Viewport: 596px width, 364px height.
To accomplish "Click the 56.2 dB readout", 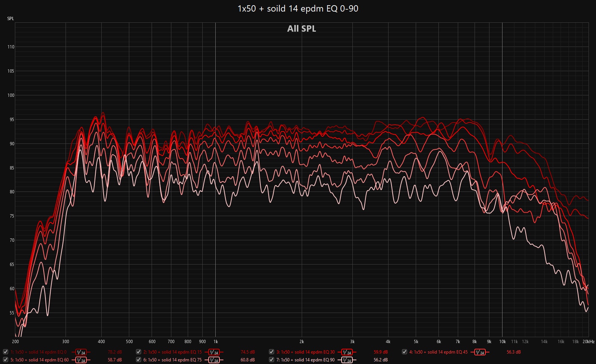I will tap(381, 360).
